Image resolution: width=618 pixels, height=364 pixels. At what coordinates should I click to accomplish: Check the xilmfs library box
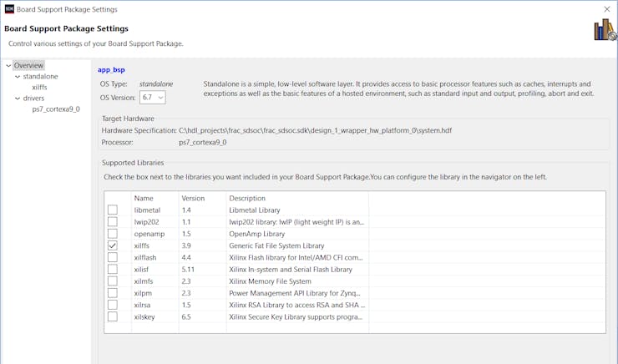[x=113, y=281]
